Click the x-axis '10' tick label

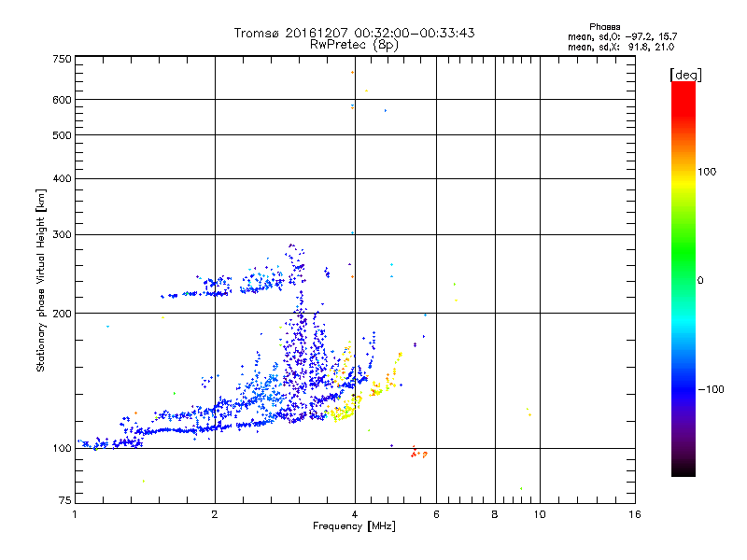click(x=540, y=514)
